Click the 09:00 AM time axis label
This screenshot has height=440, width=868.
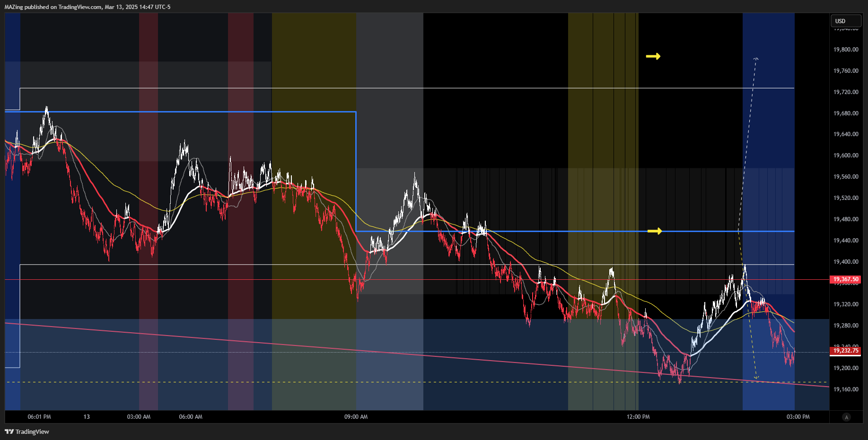click(356, 417)
